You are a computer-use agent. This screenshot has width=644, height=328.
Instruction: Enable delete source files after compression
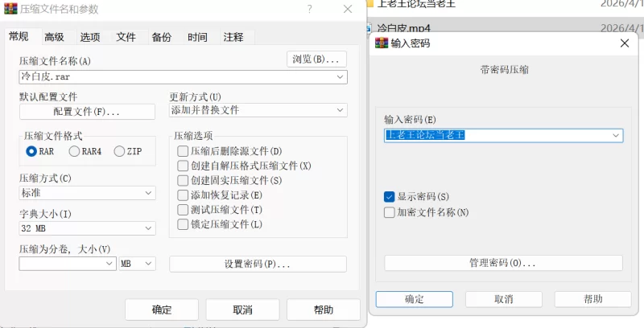coord(183,151)
